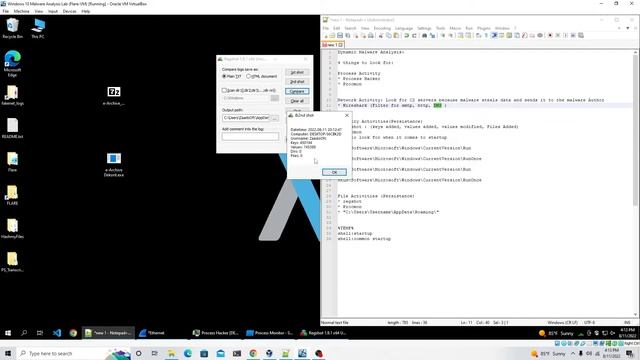Click the Compare button in Regshot

297,91
